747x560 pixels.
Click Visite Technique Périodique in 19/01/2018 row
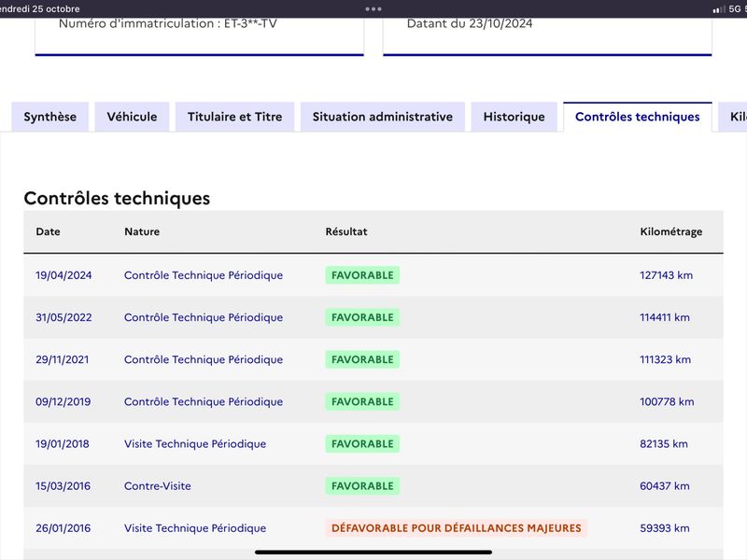pyautogui.click(x=195, y=444)
